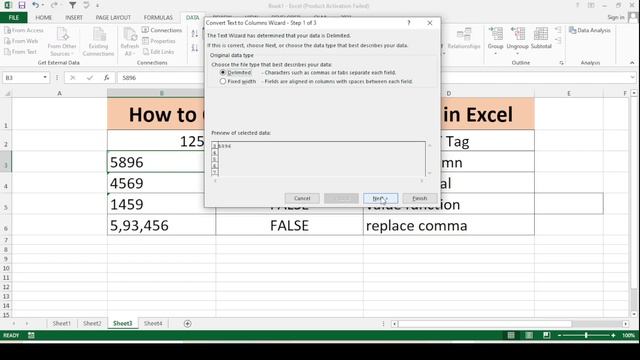Switch to Normal view in status bar
This screenshot has height=360, width=640.
(x=511, y=336)
